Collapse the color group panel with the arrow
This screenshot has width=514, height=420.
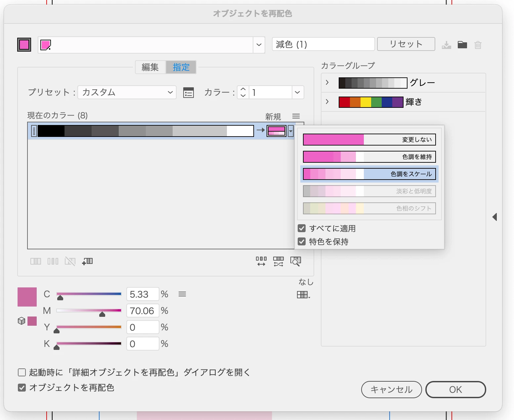click(x=495, y=217)
